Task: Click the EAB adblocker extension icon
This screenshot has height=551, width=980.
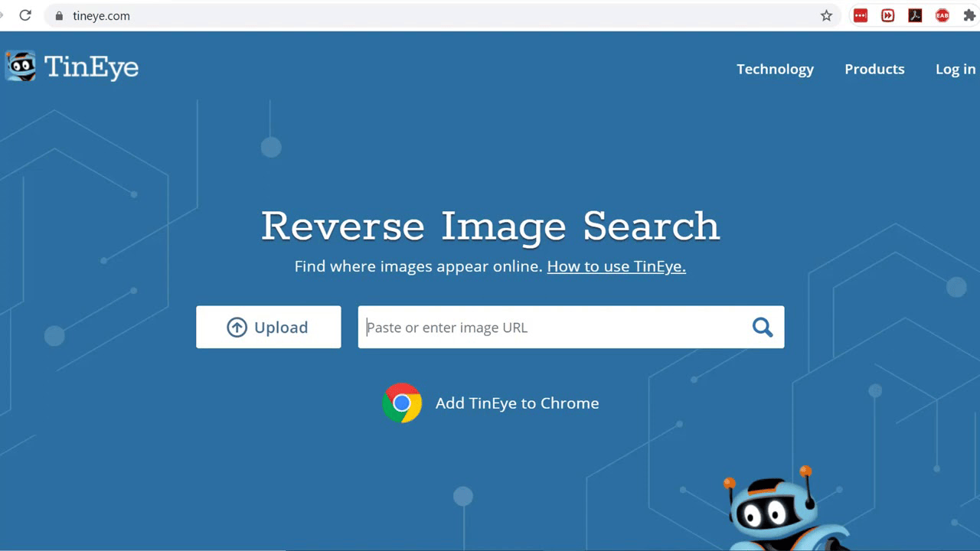Action: [942, 15]
